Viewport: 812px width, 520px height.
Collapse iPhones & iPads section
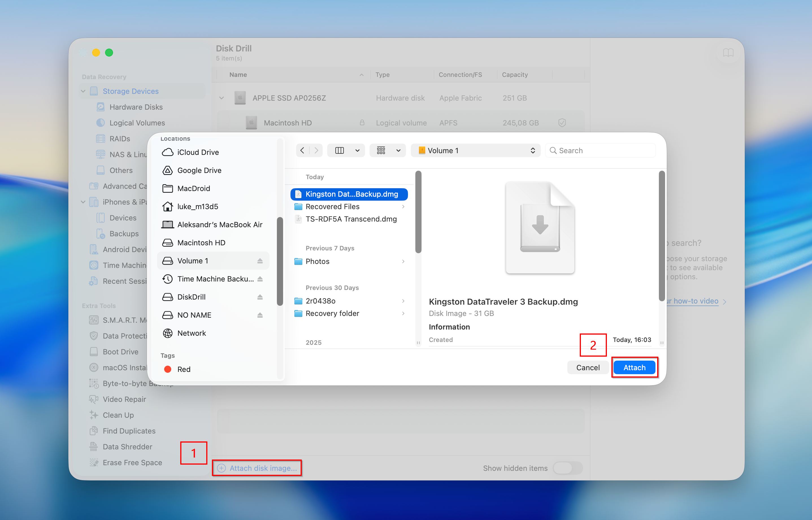83,202
